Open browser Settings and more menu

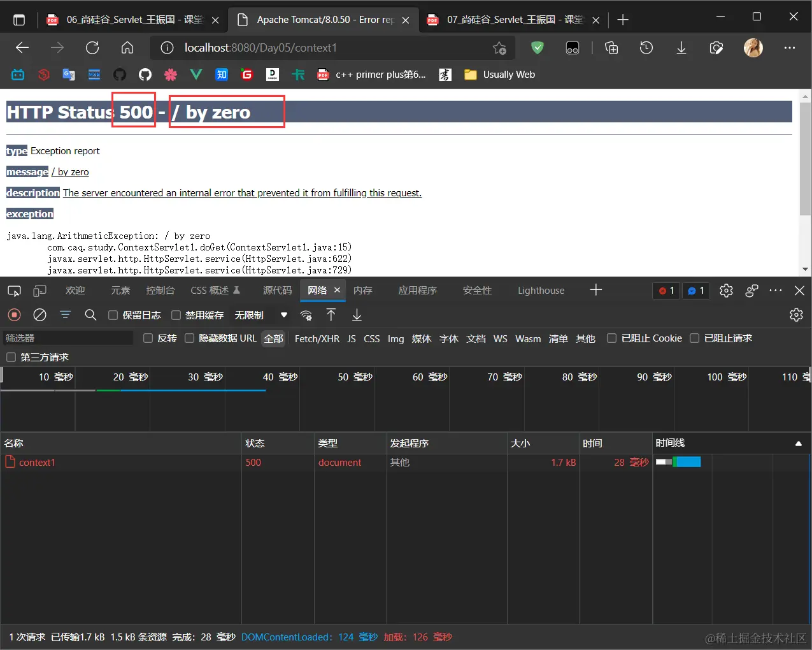click(x=790, y=48)
